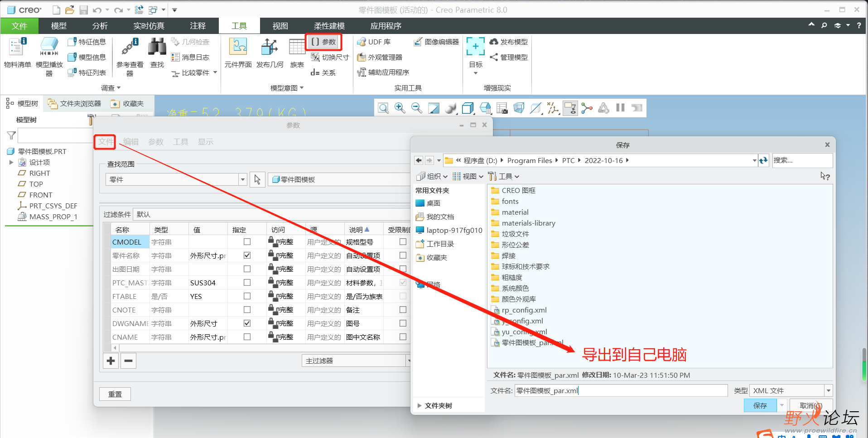Expand the 组织 menu in Save dialog
The width and height of the screenshot is (868, 438).
432,176
